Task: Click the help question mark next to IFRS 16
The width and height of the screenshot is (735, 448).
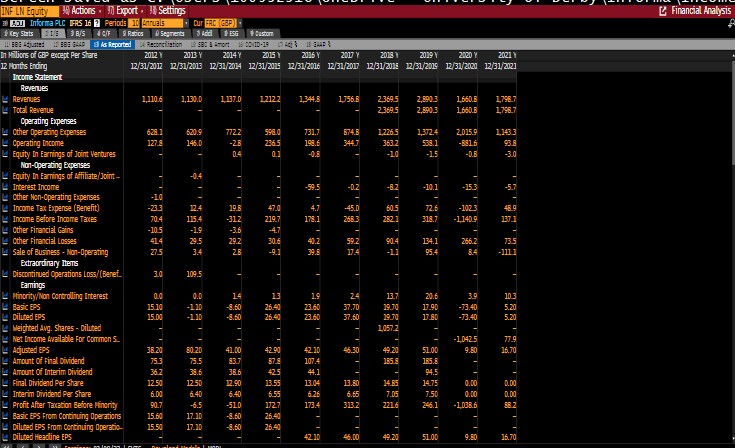Action: pos(97,23)
